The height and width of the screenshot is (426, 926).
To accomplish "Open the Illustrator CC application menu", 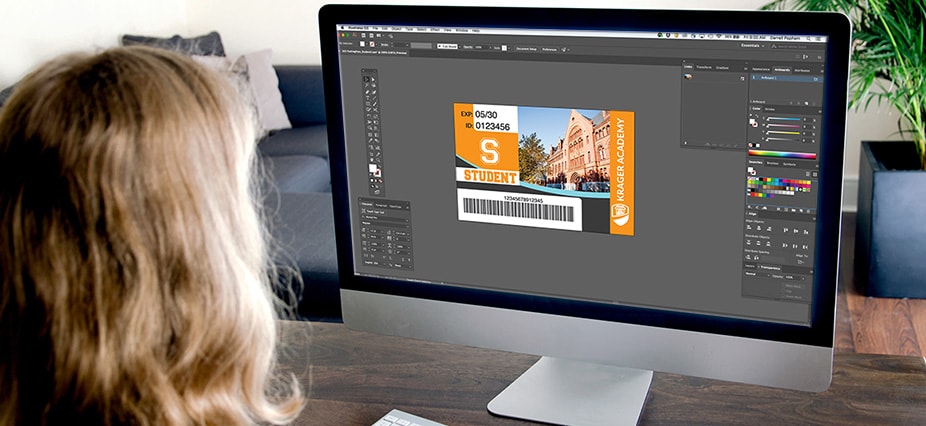I will 356,28.
